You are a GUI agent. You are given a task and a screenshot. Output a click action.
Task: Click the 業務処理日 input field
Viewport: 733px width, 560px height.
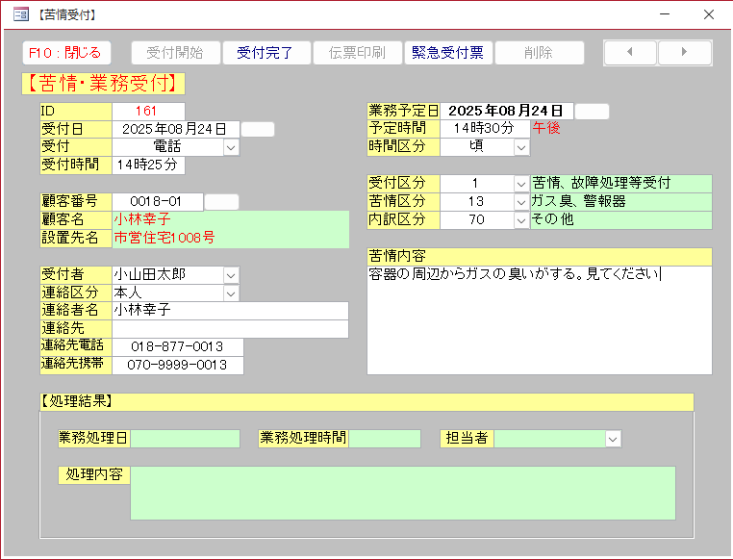click(185, 439)
